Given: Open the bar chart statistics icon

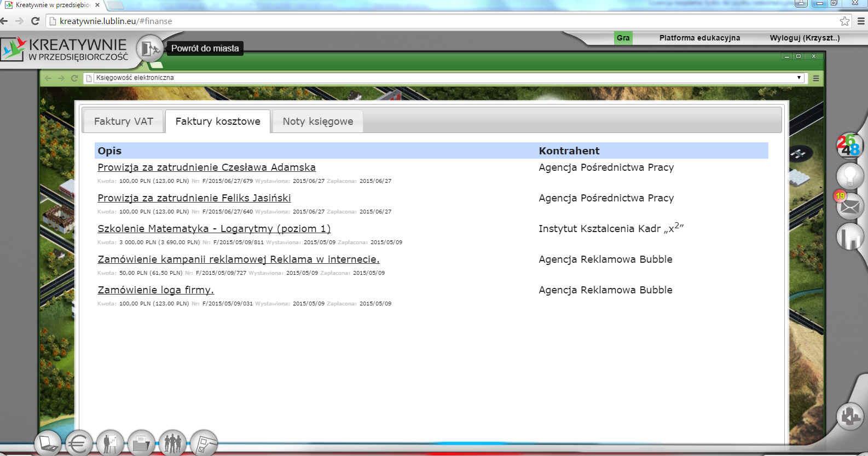Looking at the screenshot, I should pos(849,237).
